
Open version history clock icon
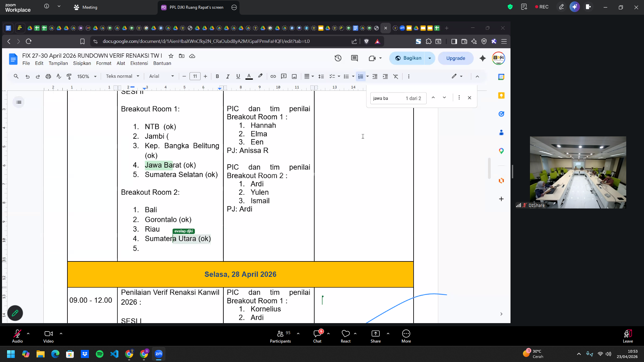[338, 58]
